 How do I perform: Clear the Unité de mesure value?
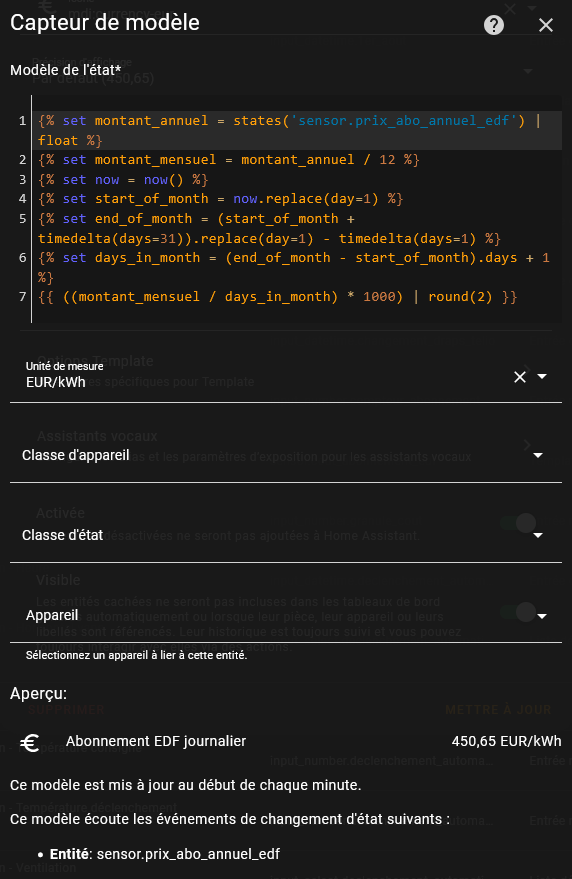click(520, 377)
